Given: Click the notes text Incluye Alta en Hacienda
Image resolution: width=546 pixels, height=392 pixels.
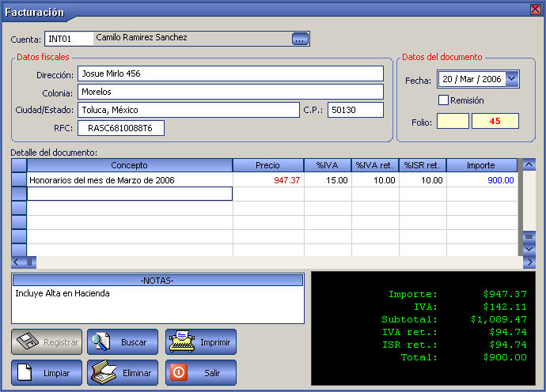Looking at the screenshot, I should pyautogui.click(x=63, y=293).
